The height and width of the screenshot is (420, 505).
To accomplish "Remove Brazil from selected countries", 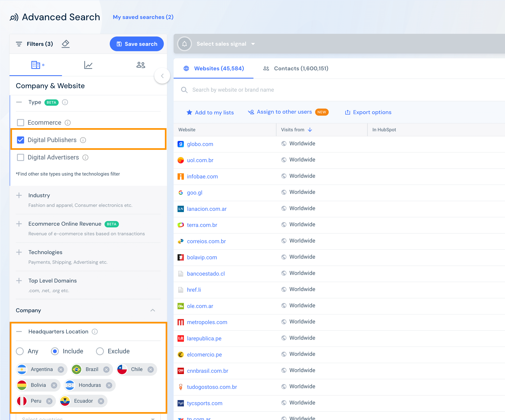I will click(x=106, y=370).
